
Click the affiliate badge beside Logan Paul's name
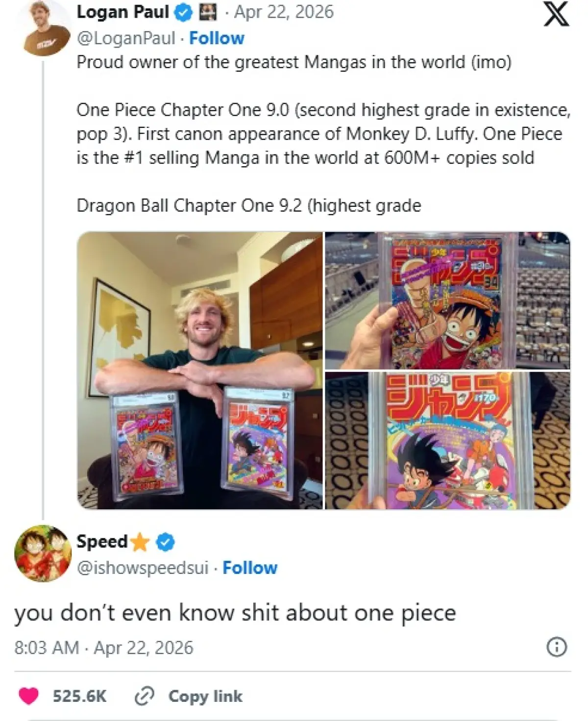pyautogui.click(x=207, y=13)
